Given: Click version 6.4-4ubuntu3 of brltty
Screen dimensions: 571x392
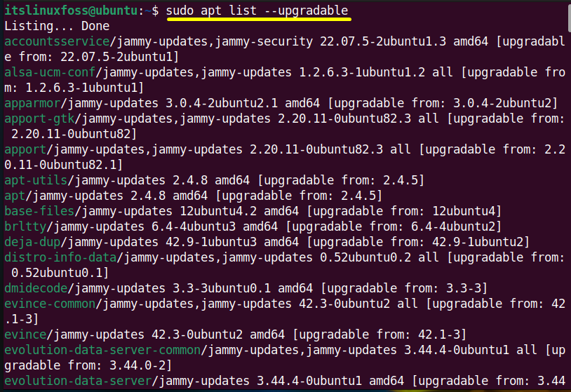Looking at the screenshot, I should click(194, 227).
